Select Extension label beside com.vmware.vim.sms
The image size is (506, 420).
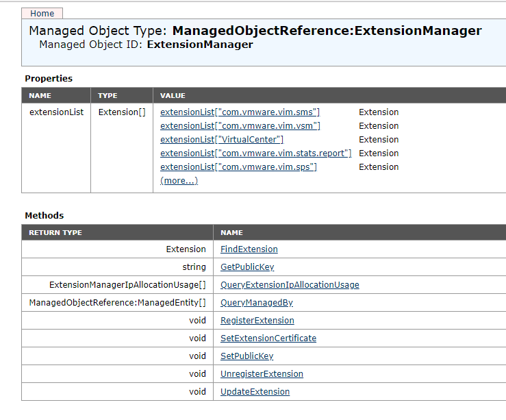379,112
